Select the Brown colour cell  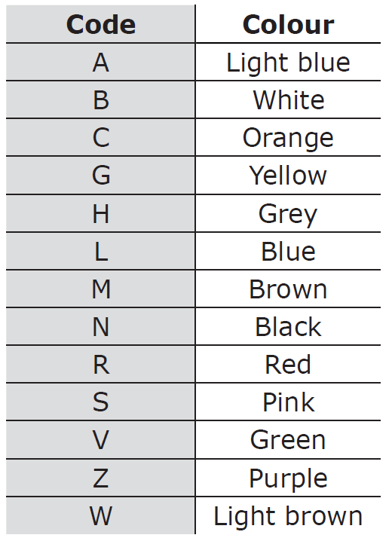(288, 289)
